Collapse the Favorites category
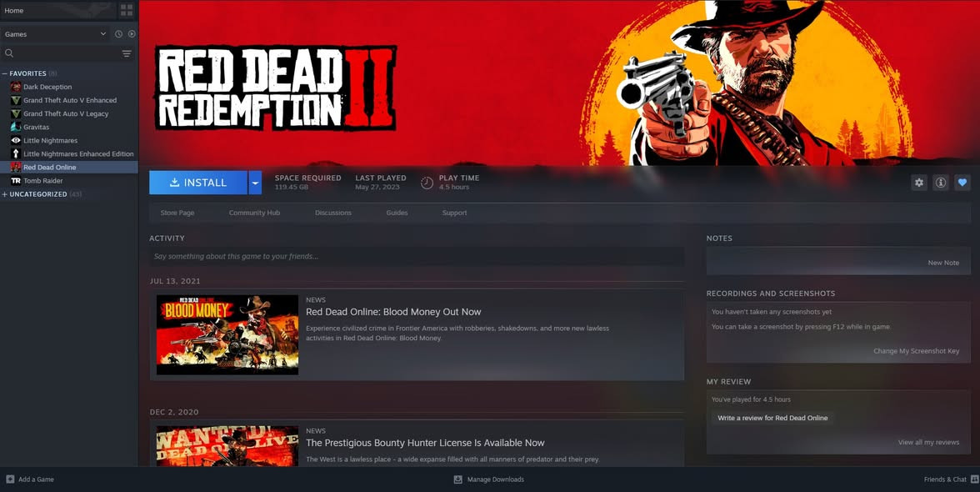Viewport: 980px width, 492px height. click(5, 73)
